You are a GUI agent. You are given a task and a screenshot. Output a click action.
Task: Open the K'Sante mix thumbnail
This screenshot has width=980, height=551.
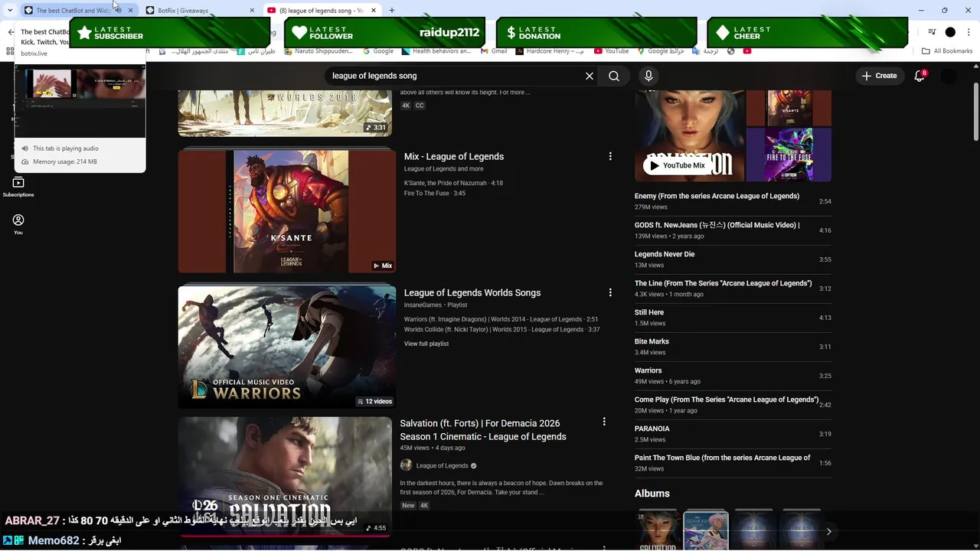tap(287, 210)
